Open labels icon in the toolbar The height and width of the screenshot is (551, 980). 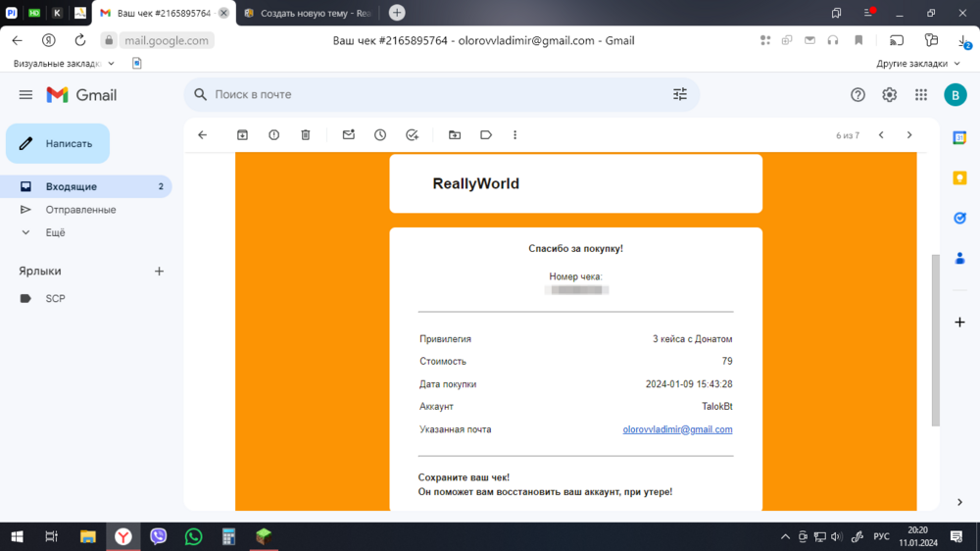(486, 135)
